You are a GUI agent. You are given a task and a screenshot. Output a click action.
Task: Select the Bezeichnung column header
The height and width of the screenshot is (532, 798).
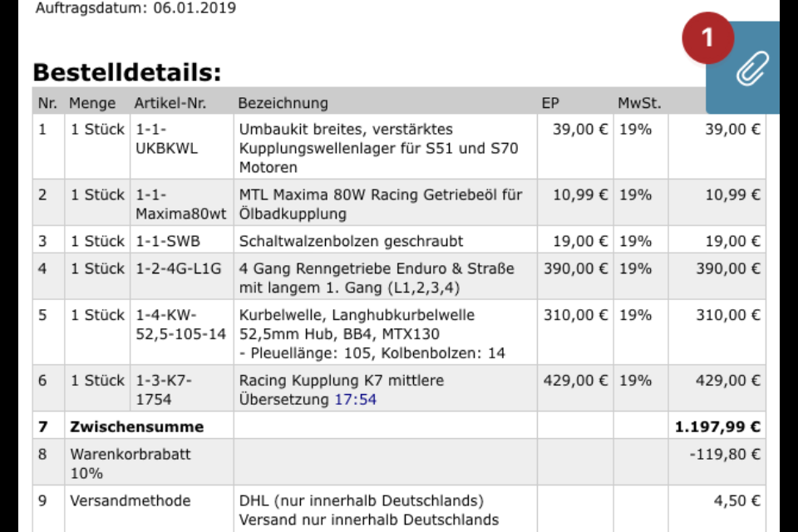(283, 103)
